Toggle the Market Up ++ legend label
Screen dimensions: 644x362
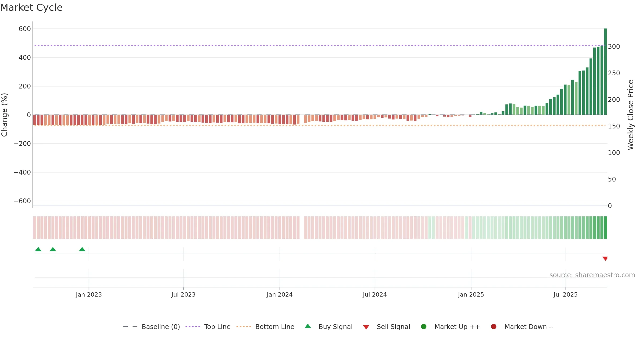(457, 327)
